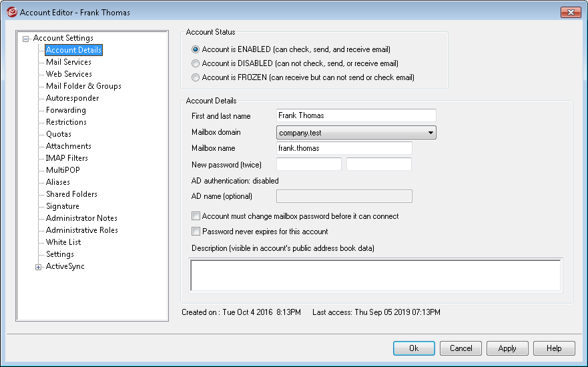Set account status to FROZEN
Viewport: 588px width, 367px height.
[196, 77]
